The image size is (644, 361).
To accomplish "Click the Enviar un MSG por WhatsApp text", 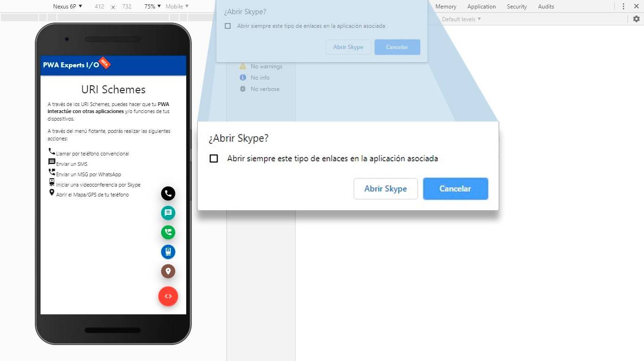I will (89, 174).
